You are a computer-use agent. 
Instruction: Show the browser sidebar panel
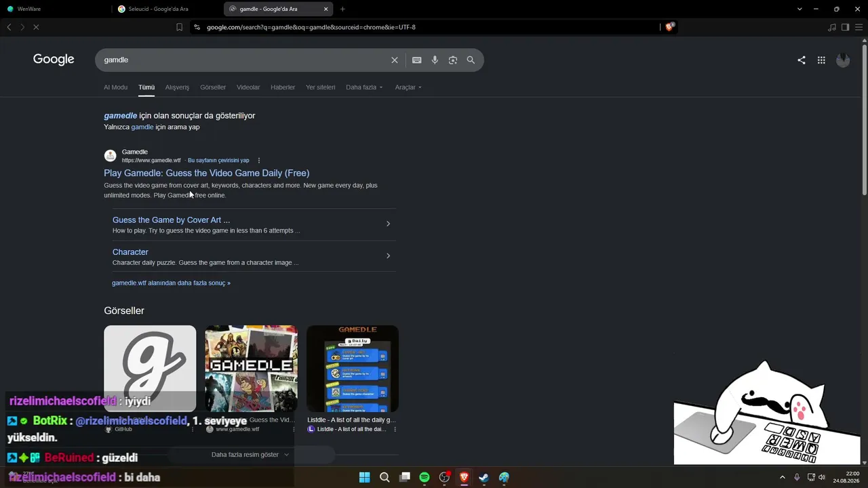[x=845, y=27]
